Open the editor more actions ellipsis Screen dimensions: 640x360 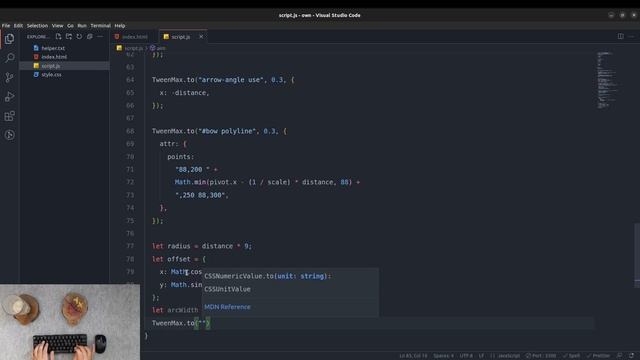tap(631, 36)
